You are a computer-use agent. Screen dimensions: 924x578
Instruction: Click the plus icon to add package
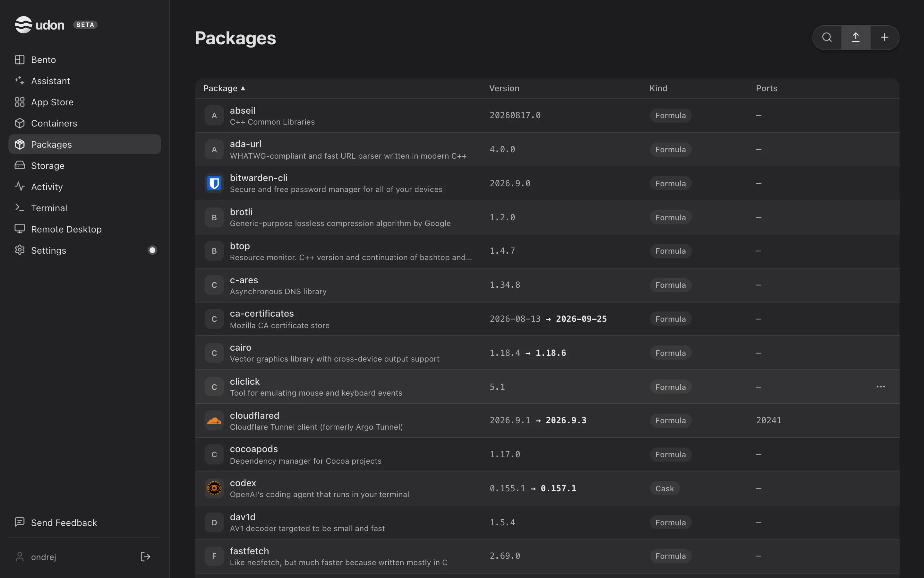coord(884,38)
